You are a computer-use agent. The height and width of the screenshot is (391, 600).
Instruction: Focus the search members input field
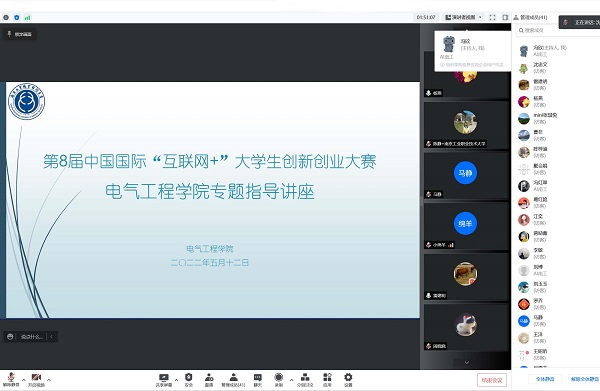click(x=558, y=30)
